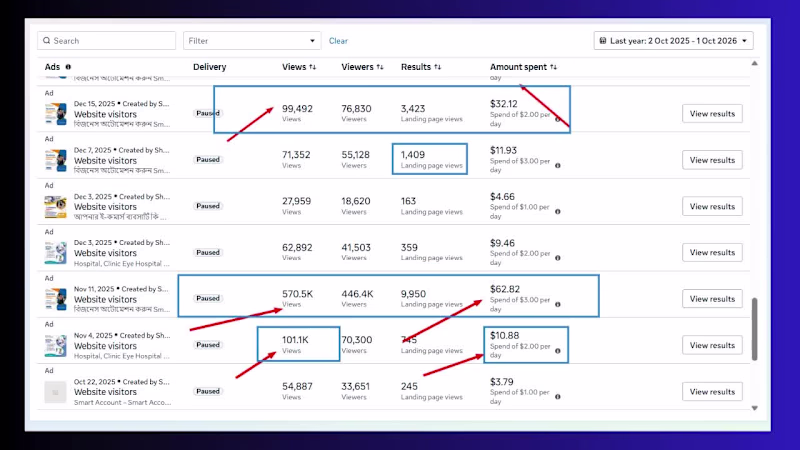Click Smart Account ad subtitle text
The width and height of the screenshot is (800, 450).
pos(122,403)
